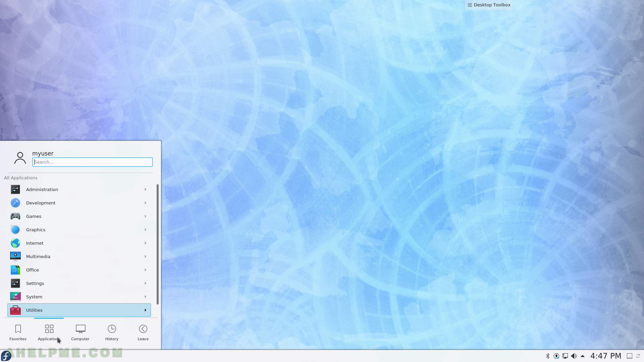Click the Administration category icon
644x362 pixels.
[15, 189]
